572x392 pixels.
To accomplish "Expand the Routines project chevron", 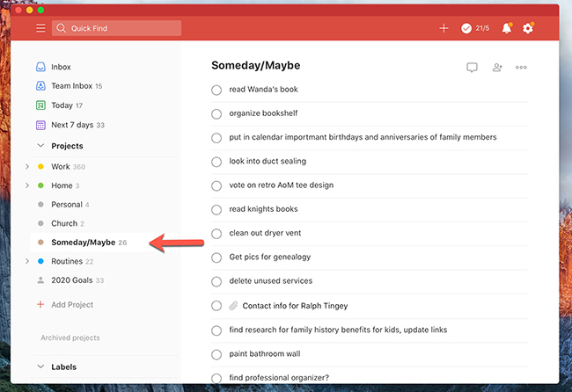I will [x=27, y=261].
